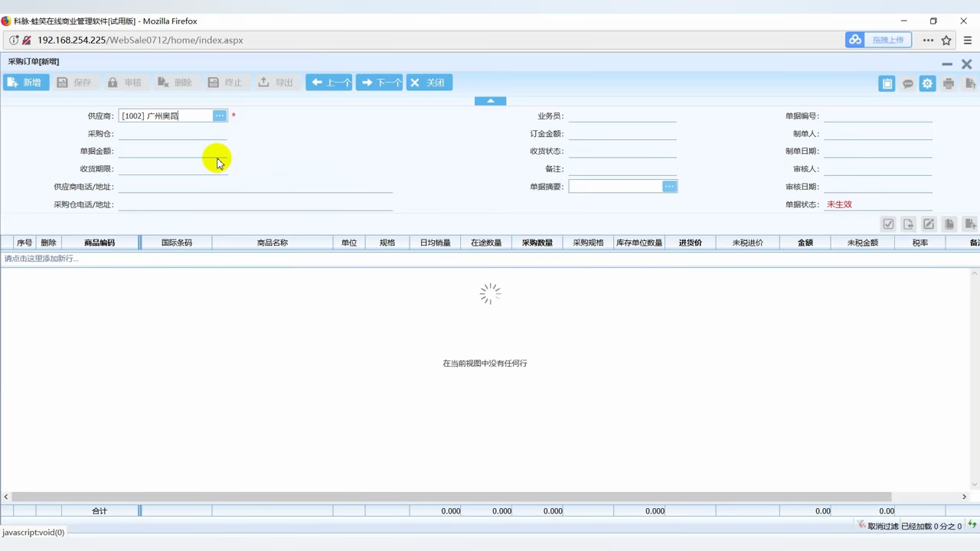Collapse the header panel with up arrow
The height and width of the screenshot is (551, 980).
[490, 101]
